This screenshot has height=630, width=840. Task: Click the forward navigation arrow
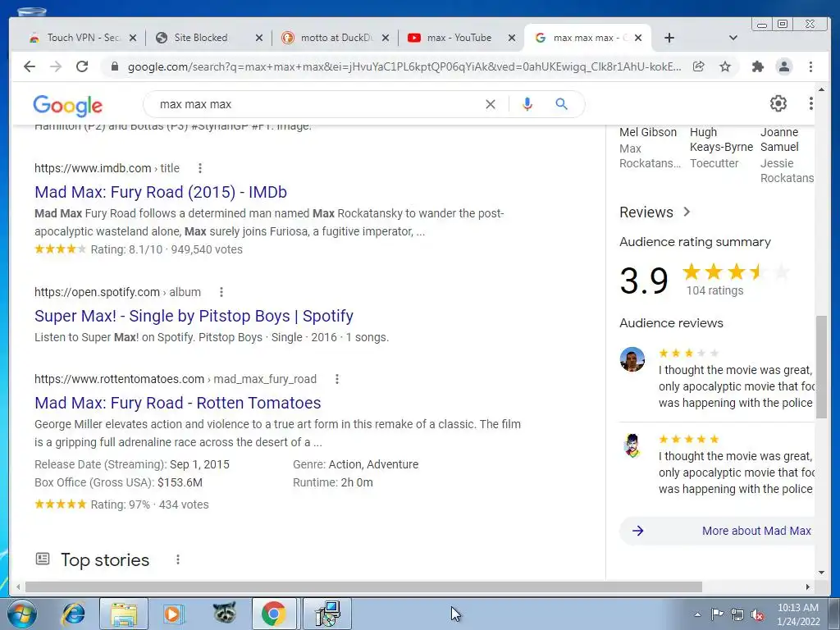pyautogui.click(x=56, y=66)
